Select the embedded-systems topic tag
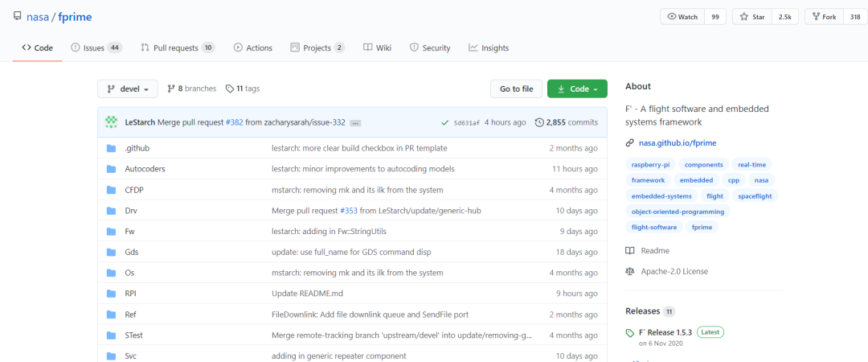The height and width of the screenshot is (362, 868). pyautogui.click(x=661, y=196)
